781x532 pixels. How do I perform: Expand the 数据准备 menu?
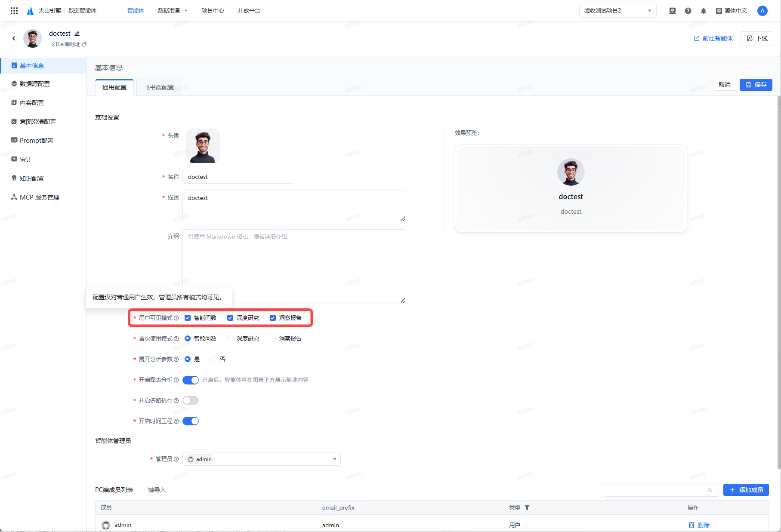point(173,11)
